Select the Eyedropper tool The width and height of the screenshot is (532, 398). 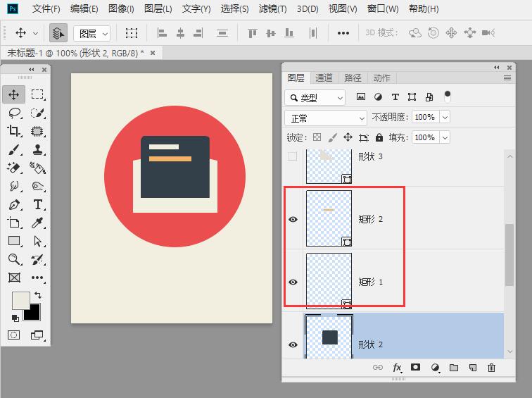pyautogui.click(x=38, y=223)
